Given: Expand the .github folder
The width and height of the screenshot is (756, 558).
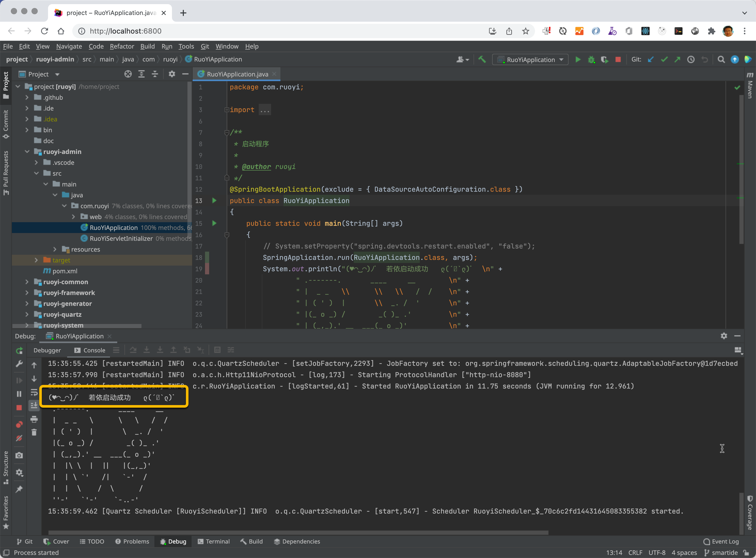Looking at the screenshot, I should 27,97.
